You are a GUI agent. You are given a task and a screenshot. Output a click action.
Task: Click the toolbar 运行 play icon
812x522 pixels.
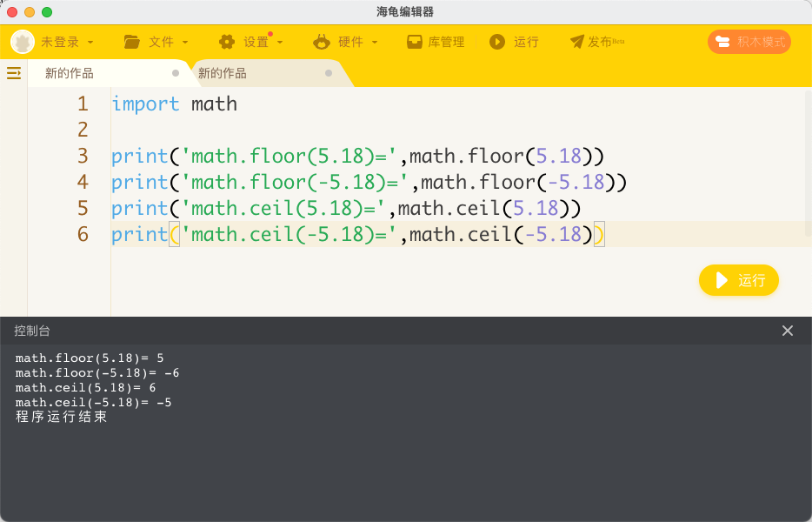coord(497,42)
